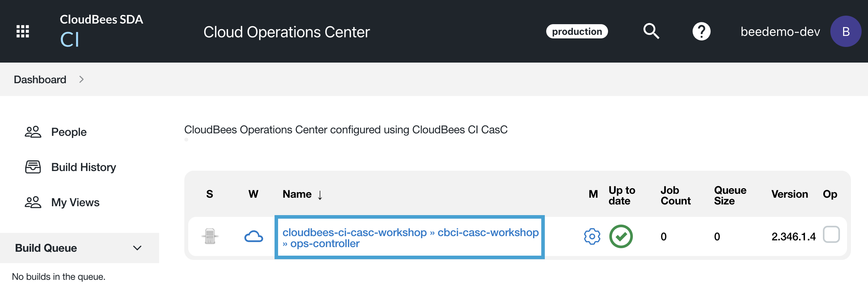Click the Dashboard breadcrumb link
The width and height of the screenshot is (868, 288).
[x=40, y=79]
